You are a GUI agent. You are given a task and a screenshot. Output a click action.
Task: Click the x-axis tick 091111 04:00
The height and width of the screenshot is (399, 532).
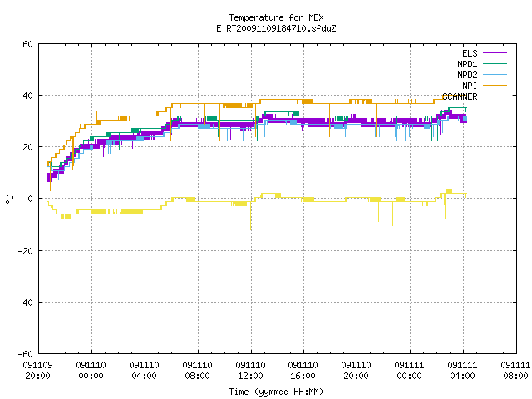click(x=463, y=371)
